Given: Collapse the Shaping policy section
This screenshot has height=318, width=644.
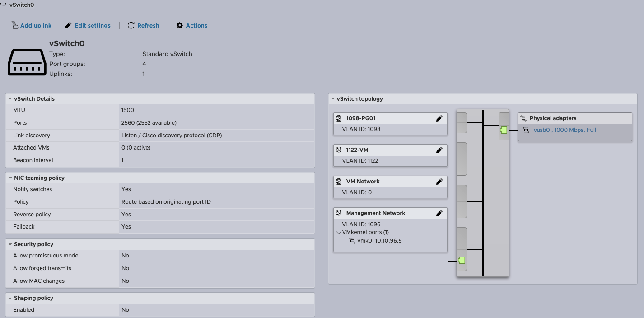Looking at the screenshot, I should tap(10, 298).
